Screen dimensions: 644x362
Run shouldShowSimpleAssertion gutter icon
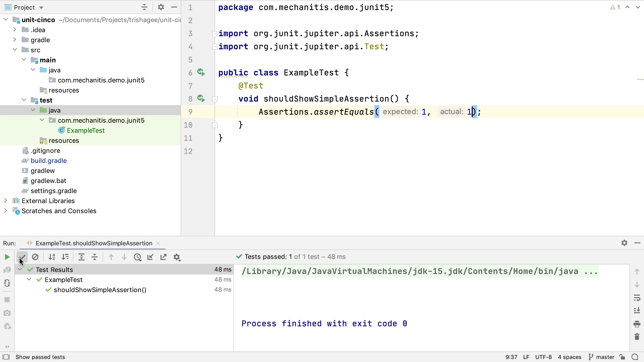201,99
